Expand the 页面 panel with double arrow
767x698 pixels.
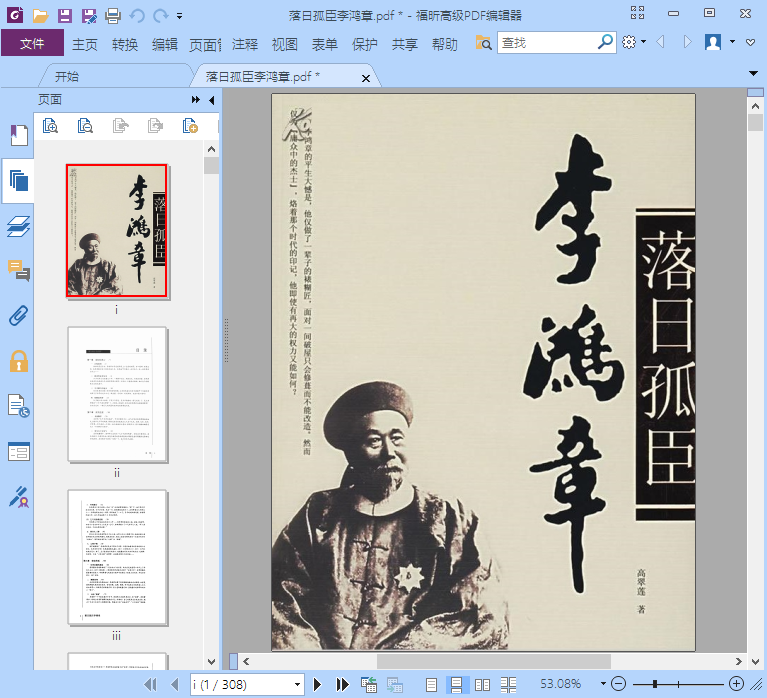pyautogui.click(x=196, y=100)
